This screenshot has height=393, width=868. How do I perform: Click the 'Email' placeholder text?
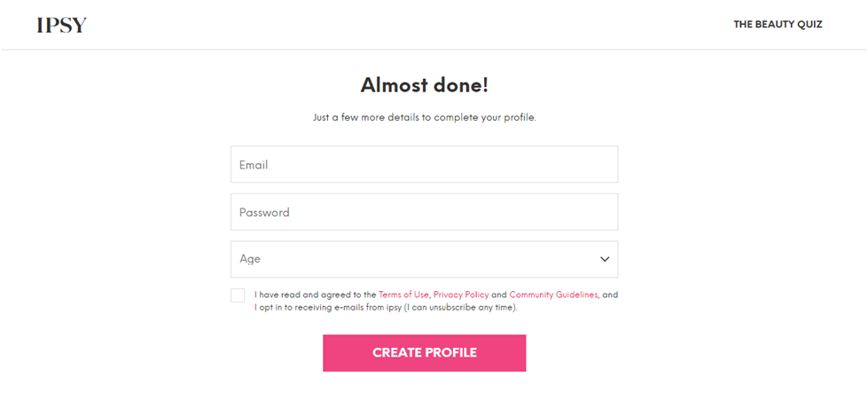(254, 164)
